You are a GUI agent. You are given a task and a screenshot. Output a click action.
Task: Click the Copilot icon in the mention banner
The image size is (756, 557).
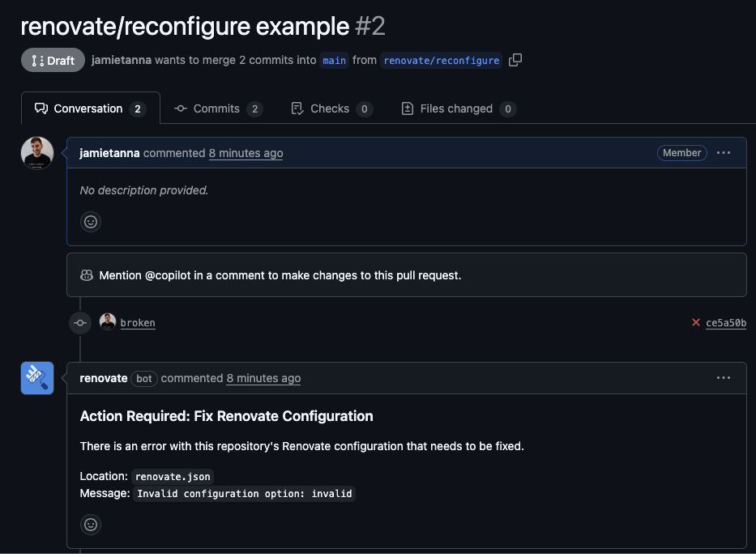click(x=86, y=275)
